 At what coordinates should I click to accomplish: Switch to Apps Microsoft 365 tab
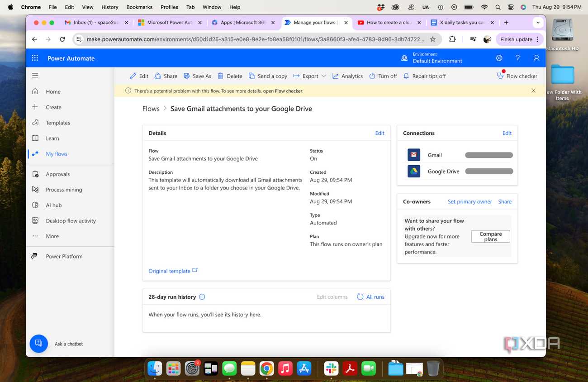[x=242, y=22]
